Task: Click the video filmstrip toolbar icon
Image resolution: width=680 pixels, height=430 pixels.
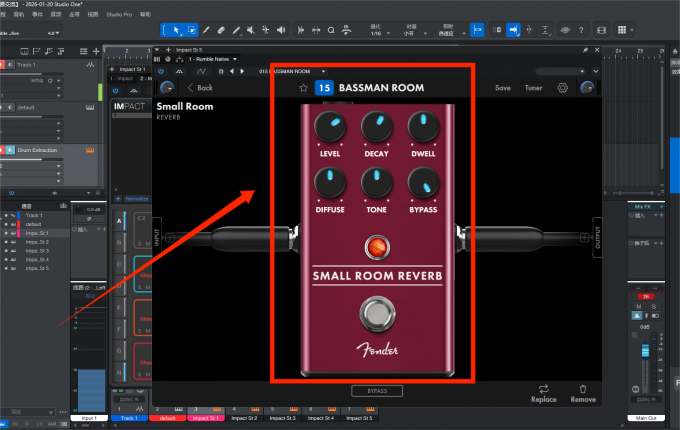Action: click(x=601, y=30)
